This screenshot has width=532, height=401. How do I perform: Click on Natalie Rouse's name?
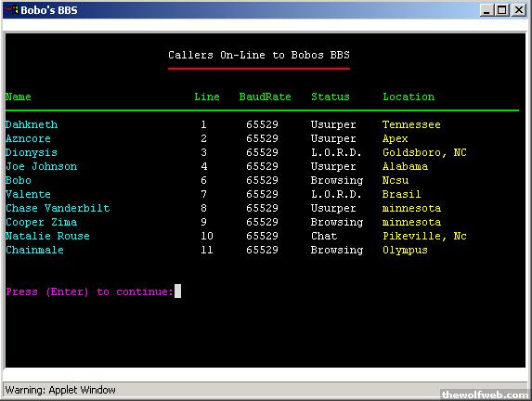47,236
